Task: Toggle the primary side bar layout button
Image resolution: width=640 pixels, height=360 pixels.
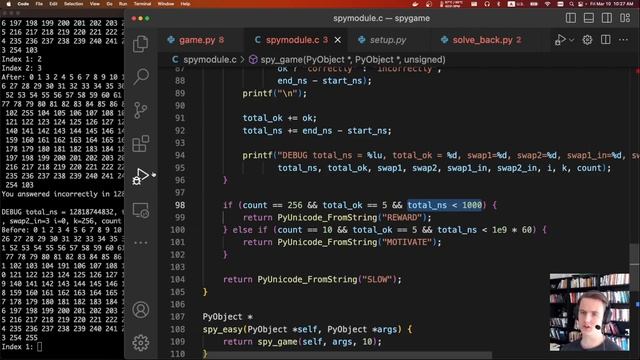Action: (x=571, y=18)
